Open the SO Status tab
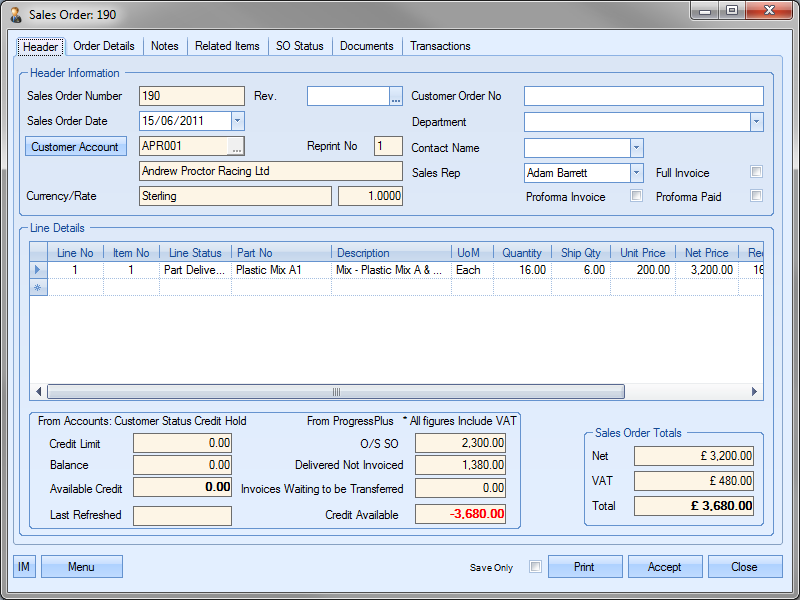 (x=300, y=46)
